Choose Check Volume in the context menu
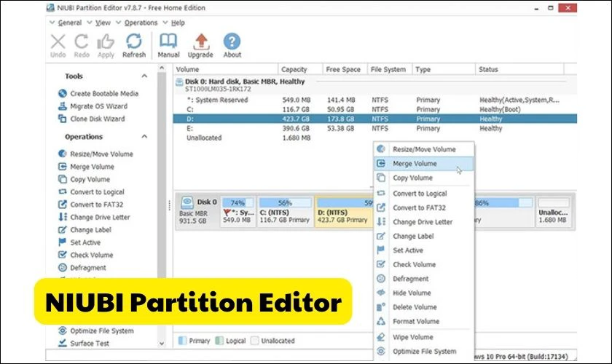This screenshot has width=612, height=364. (x=424, y=264)
